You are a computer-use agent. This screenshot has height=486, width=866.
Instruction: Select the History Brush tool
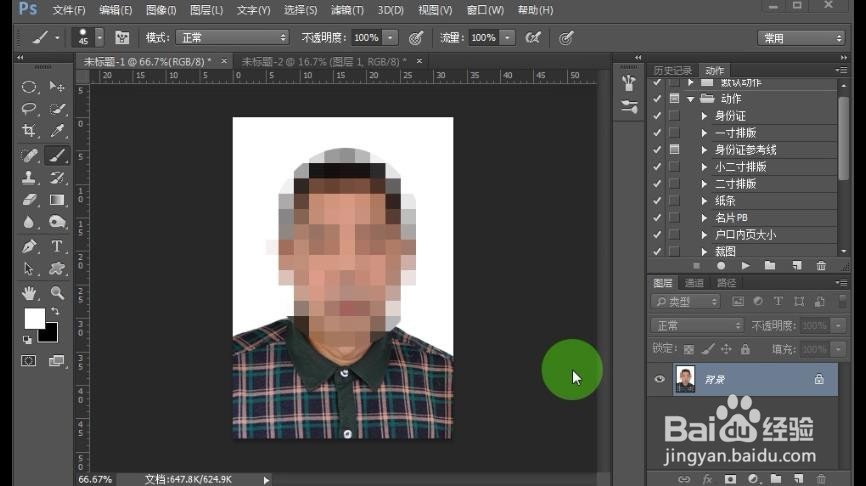[56, 178]
